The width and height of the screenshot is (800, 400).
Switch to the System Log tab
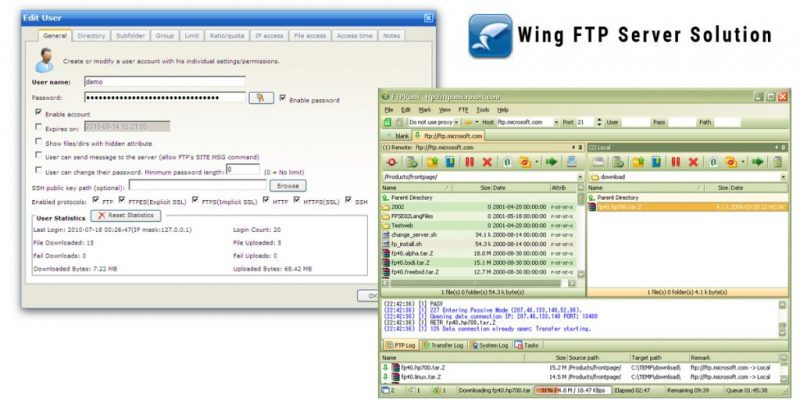point(490,345)
